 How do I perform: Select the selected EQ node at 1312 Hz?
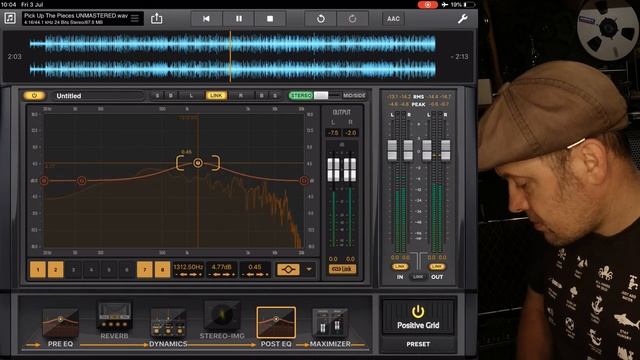click(x=198, y=163)
